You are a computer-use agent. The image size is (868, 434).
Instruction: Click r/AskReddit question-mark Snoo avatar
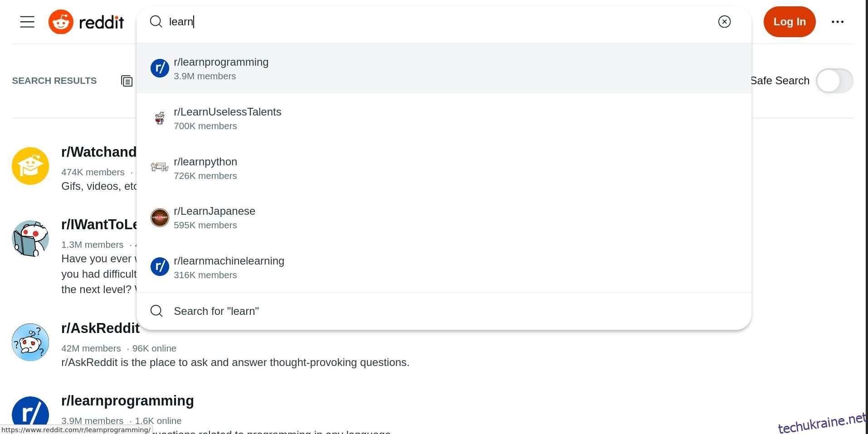[30, 342]
